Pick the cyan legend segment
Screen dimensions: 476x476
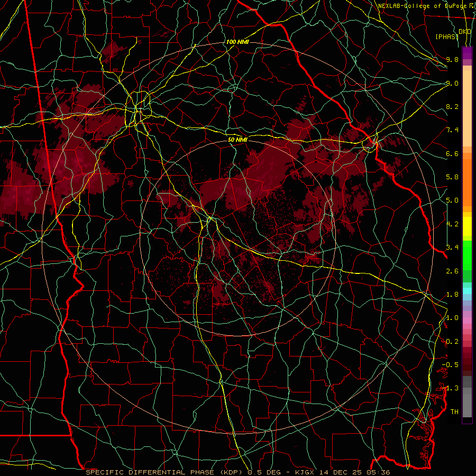pyautogui.click(x=467, y=290)
